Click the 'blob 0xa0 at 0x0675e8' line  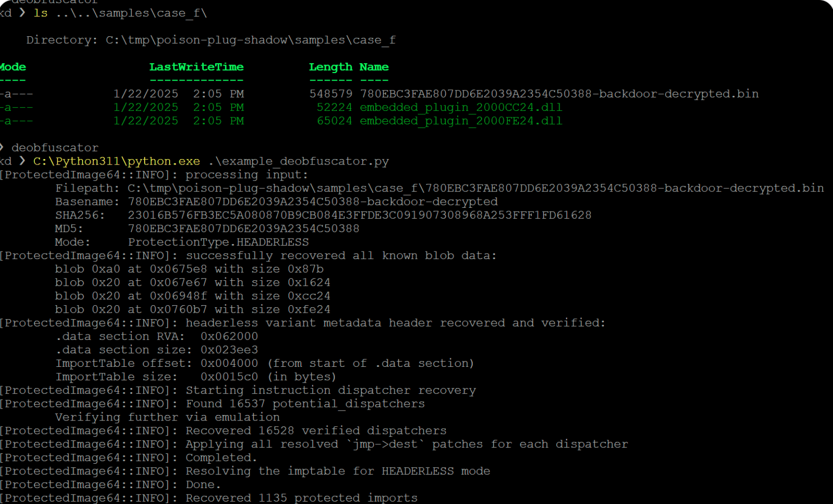tap(189, 269)
